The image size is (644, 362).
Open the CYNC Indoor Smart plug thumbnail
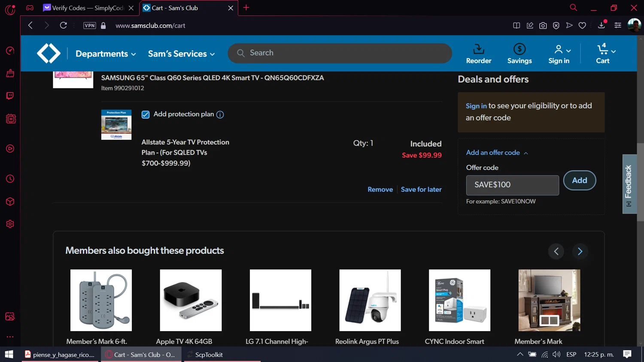coord(459,300)
